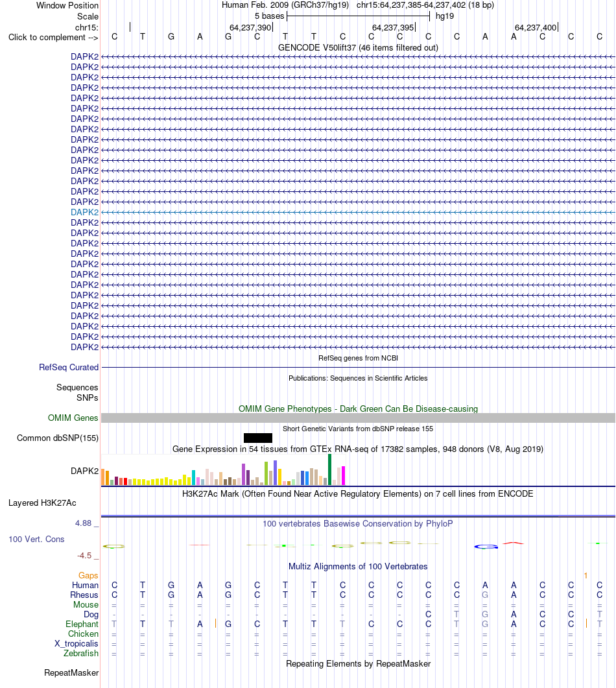Click the tall dark-green GTEx expression bar
This screenshot has height=688, width=616.
329,469
